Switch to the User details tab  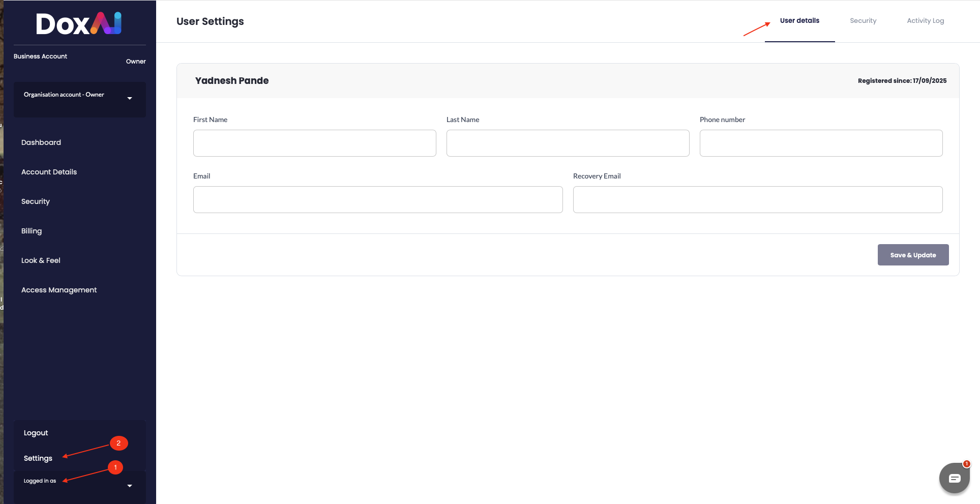(x=799, y=21)
